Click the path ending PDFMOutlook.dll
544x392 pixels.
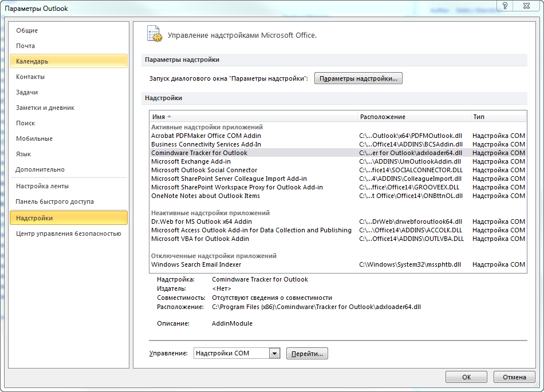click(411, 136)
